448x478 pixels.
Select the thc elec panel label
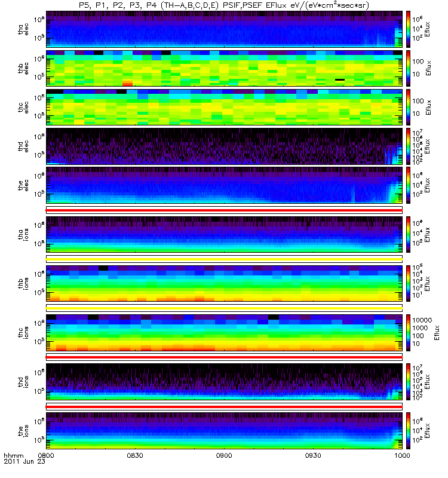coord(23,108)
